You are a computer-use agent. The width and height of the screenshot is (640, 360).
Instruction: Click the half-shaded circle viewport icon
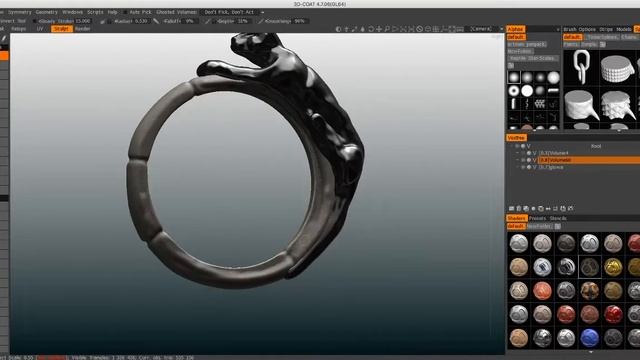[x=338, y=29]
